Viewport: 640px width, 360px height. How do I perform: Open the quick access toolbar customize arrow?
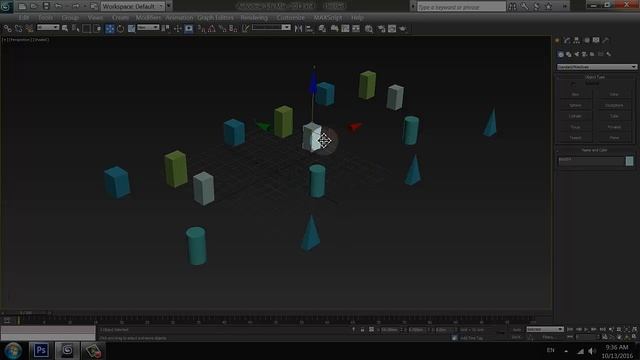click(169, 6)
